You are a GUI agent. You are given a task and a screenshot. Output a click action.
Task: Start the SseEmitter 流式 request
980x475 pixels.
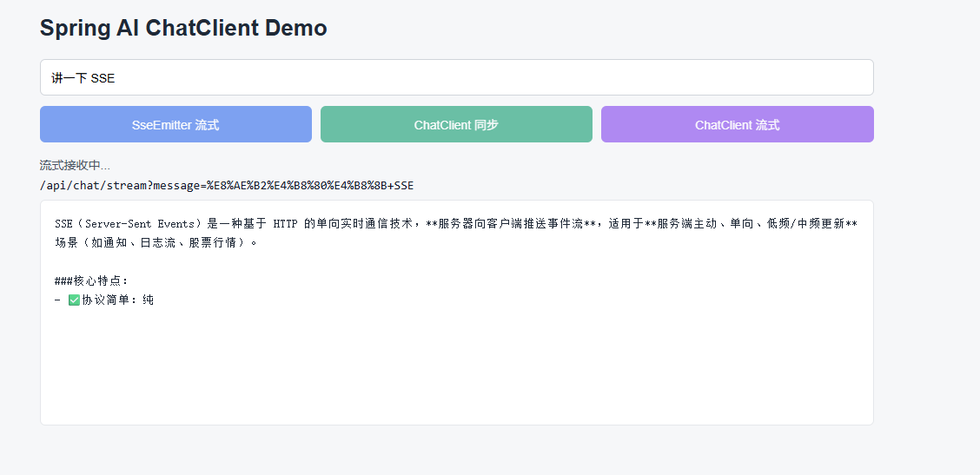175,124
